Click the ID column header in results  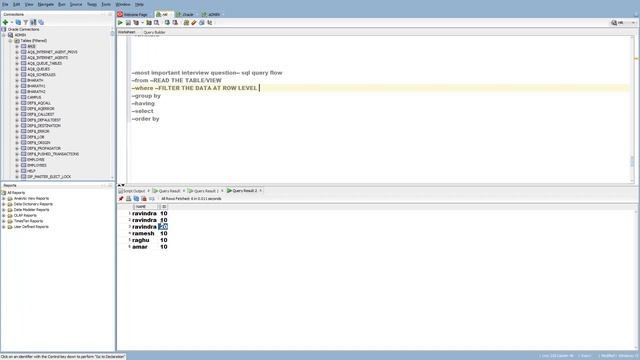[164, 207]
